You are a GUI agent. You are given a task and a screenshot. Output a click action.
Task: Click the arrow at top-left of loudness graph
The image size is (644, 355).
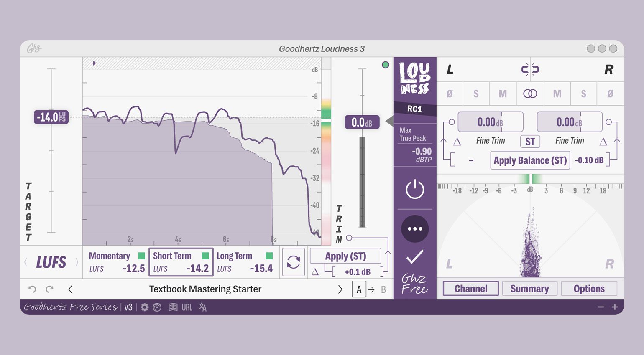coord(93,63)
